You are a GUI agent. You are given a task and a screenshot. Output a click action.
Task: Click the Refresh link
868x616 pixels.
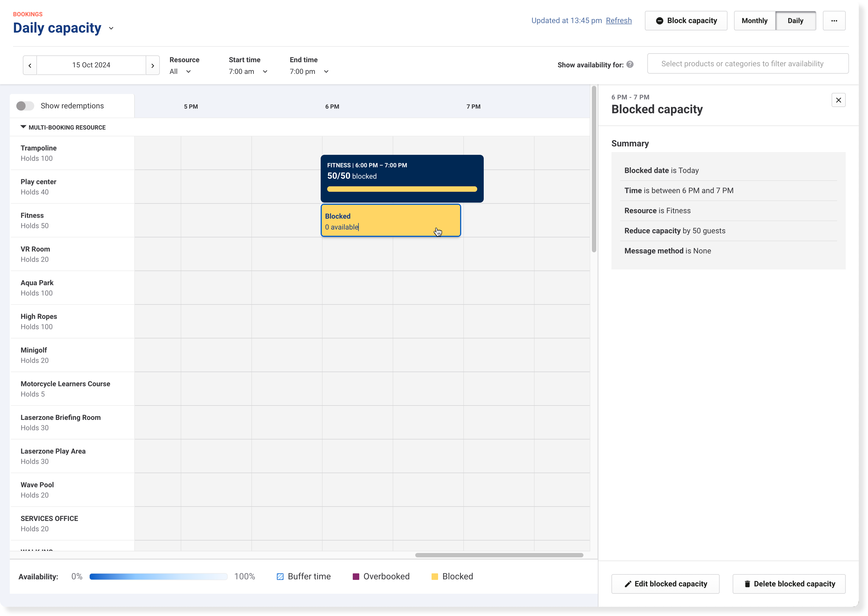(x=619, y=20)
